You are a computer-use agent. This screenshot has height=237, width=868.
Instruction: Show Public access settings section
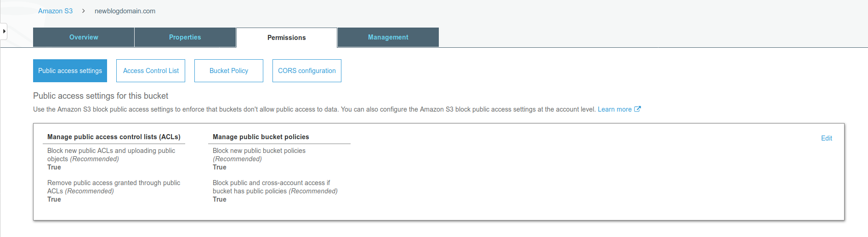coord(70,71)
